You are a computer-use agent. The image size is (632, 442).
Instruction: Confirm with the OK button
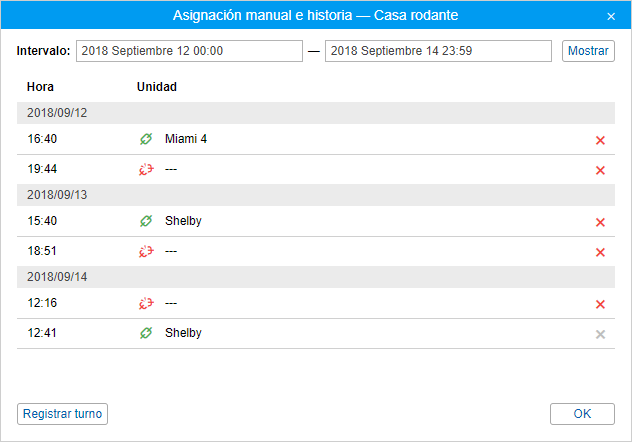pyautogui.click(x=582, y=414)
